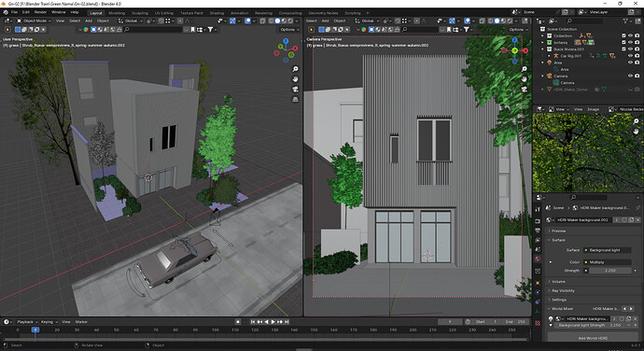The image size is (644, 351).
Task: Open the File menu
Action: 14,12
